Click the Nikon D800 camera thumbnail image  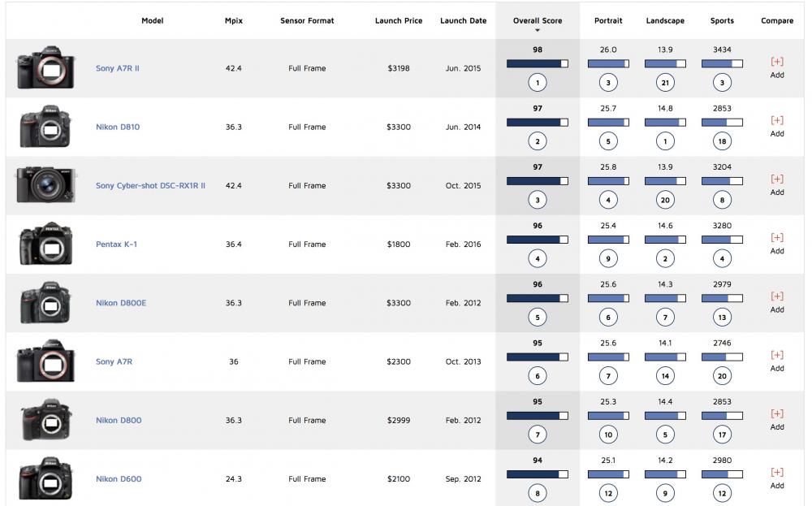point(46,420)
